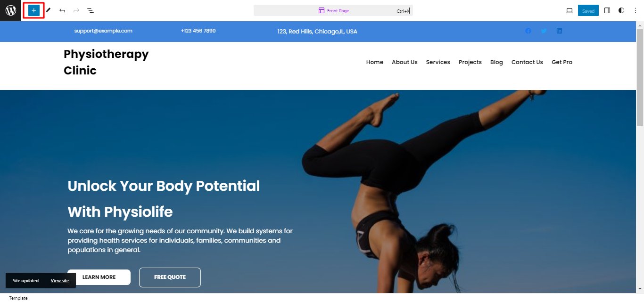Click the vertical scrollbar thumb
This screenshot has height=302, width=644.
pyautogui.click(x=640, y=77)
